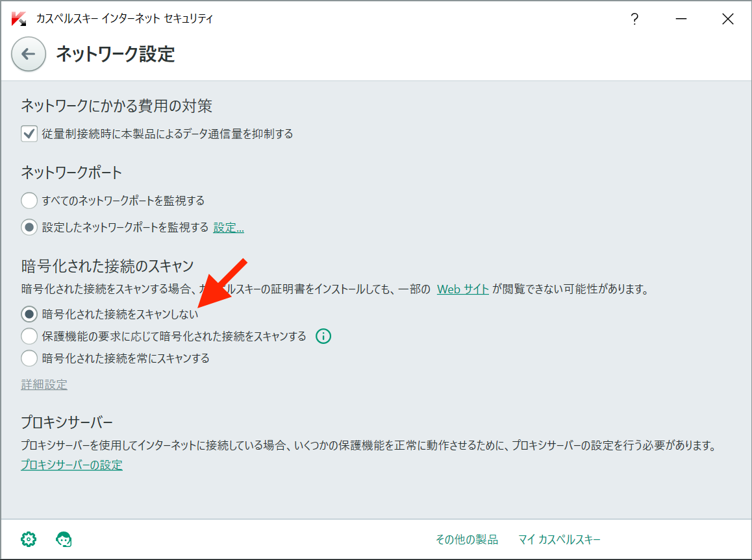
Task: Open the 詳細設定 link
Action: point(44,384)
